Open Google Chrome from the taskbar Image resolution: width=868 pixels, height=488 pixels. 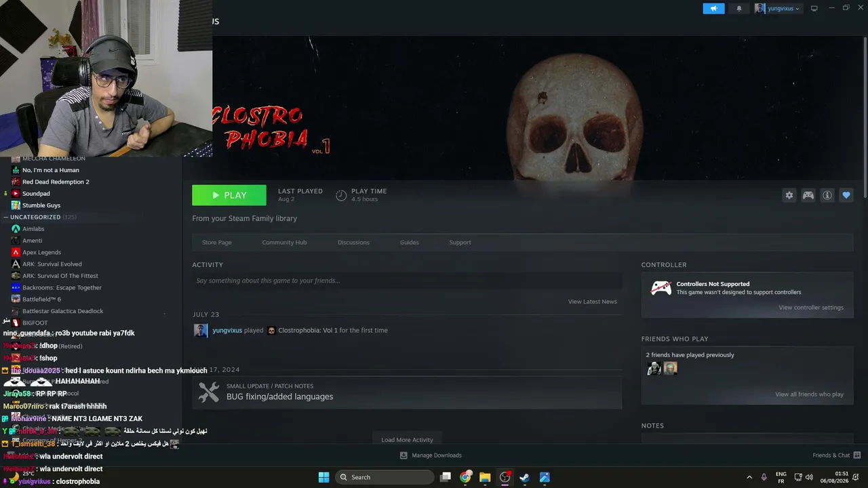coord(465,477)
